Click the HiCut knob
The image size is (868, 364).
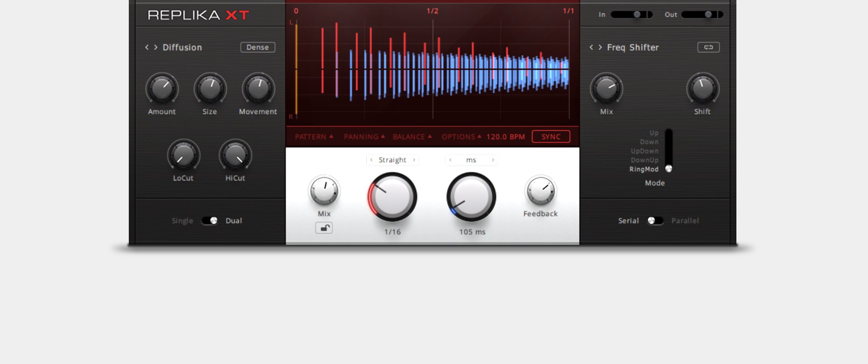[235, 155]
